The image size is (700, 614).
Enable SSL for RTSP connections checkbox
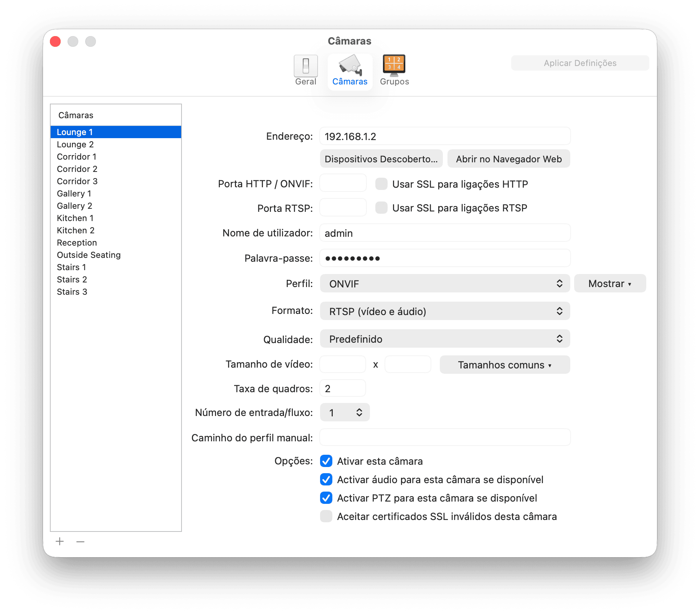point(381,208)
